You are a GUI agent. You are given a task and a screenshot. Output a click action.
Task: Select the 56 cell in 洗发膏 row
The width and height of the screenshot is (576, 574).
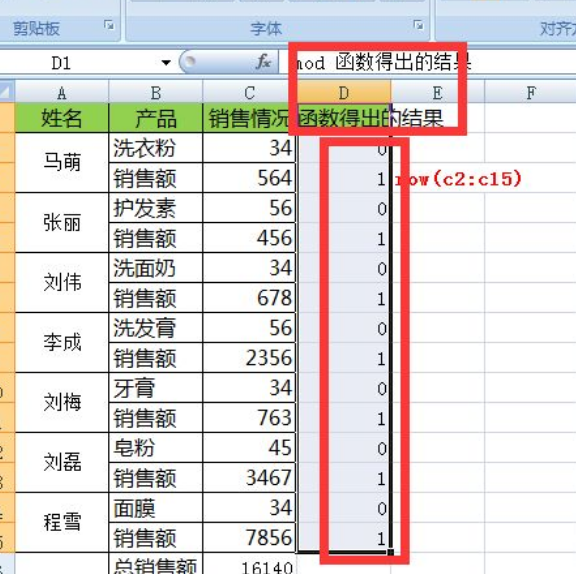(249, 328)
